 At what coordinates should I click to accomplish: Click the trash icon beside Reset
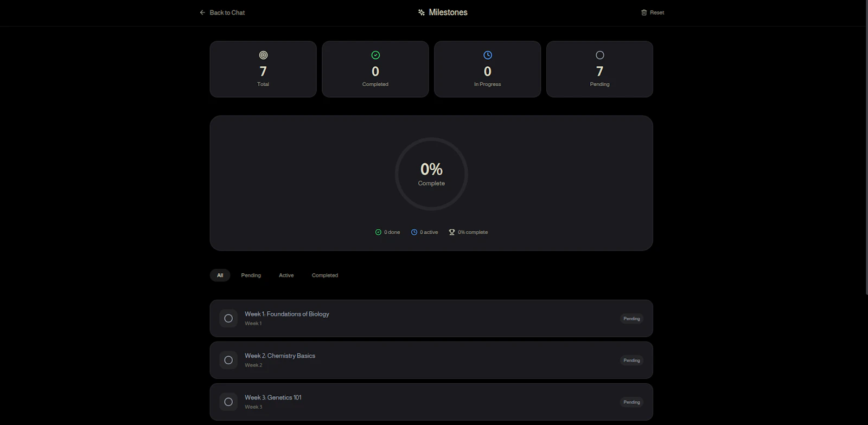coord(644,12)
